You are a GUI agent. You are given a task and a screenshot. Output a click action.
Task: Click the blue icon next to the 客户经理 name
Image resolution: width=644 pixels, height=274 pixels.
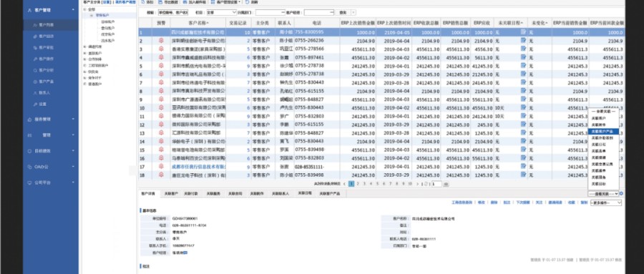tap(185, 253)
